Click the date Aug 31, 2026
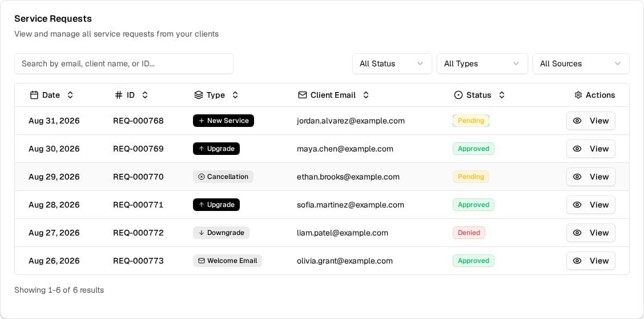 [x=54, y=121]
